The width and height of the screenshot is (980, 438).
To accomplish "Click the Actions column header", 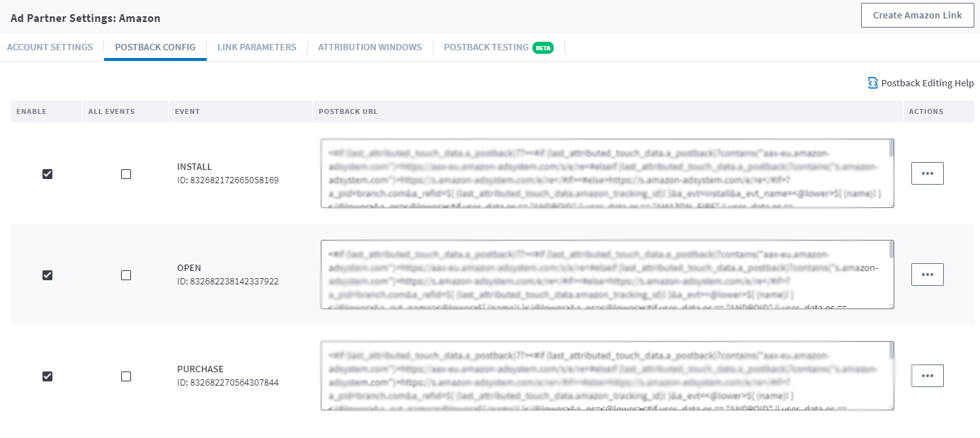I will click(x=926, y=112).
